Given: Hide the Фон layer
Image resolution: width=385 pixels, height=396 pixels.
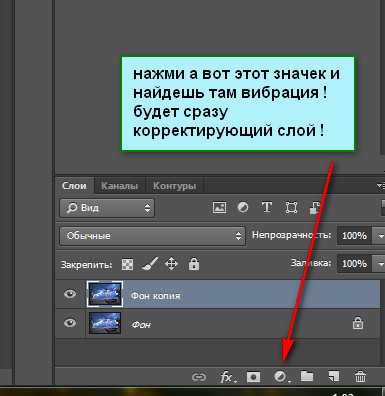Looking at the screenshot, I should pyautogui.click(x=70, y=323).
